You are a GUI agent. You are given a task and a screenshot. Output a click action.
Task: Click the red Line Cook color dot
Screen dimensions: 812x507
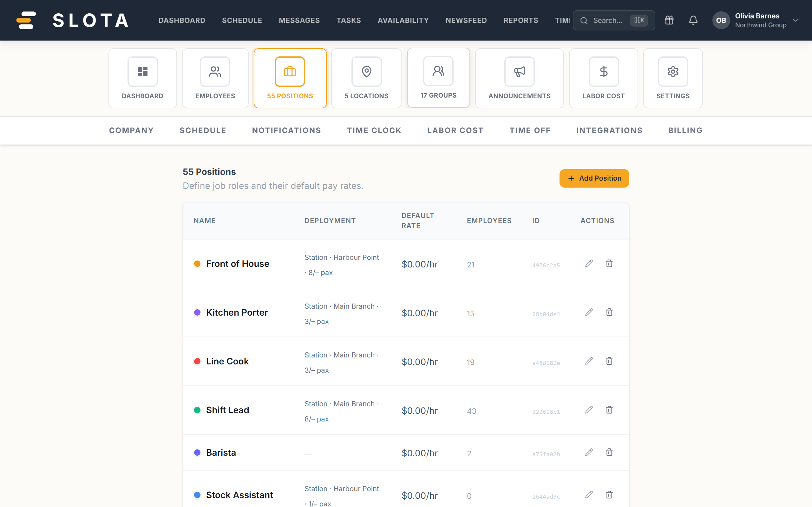197,361
